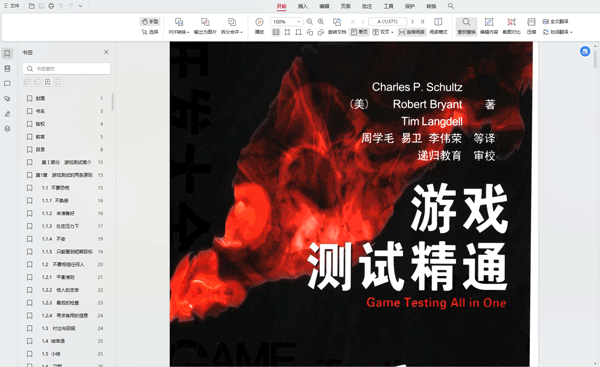
Task: Toggle 单页 single page view
Action: click(x=359, y=32)
